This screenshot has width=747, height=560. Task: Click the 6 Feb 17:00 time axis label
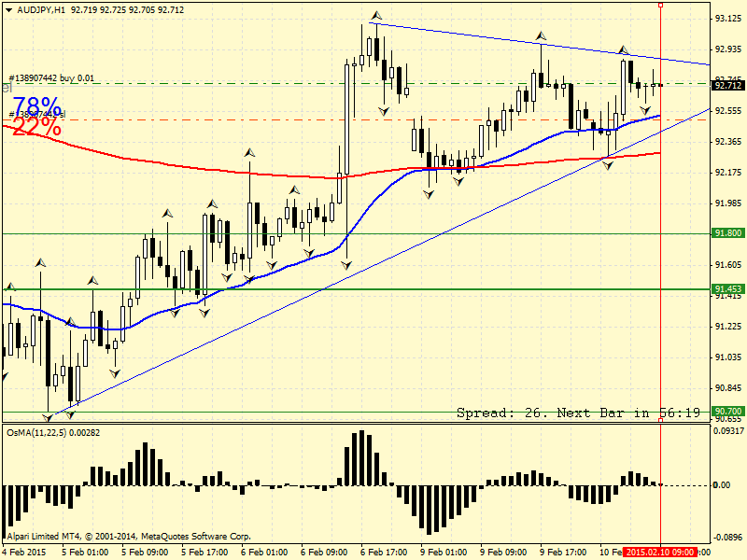pyautogui.click(x=384, y=553)
